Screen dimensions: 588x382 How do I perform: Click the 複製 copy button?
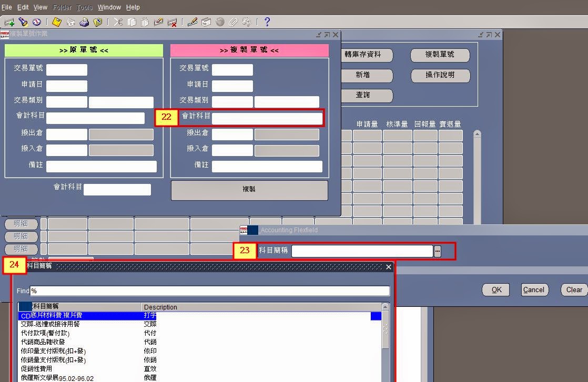click(x=249, y=190)
